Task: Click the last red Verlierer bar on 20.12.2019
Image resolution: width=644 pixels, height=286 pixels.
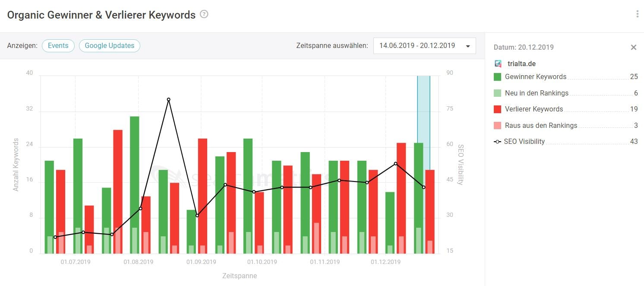Action: [429, 211]
